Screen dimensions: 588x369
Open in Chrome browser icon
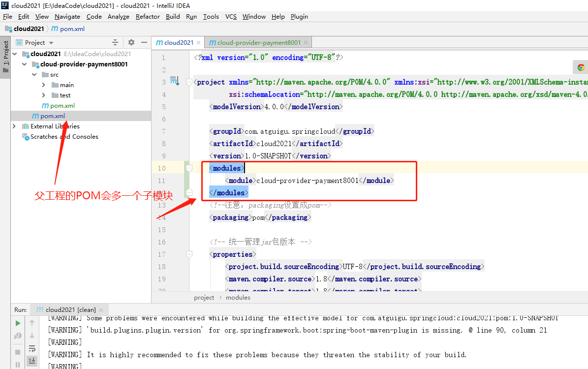(x=581, y=67)
